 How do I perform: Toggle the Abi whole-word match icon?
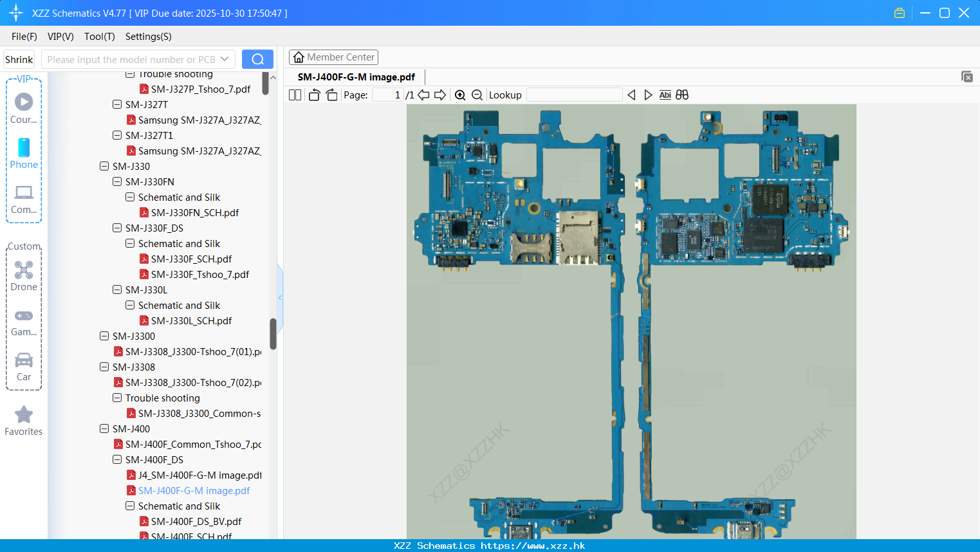point(665,95)
